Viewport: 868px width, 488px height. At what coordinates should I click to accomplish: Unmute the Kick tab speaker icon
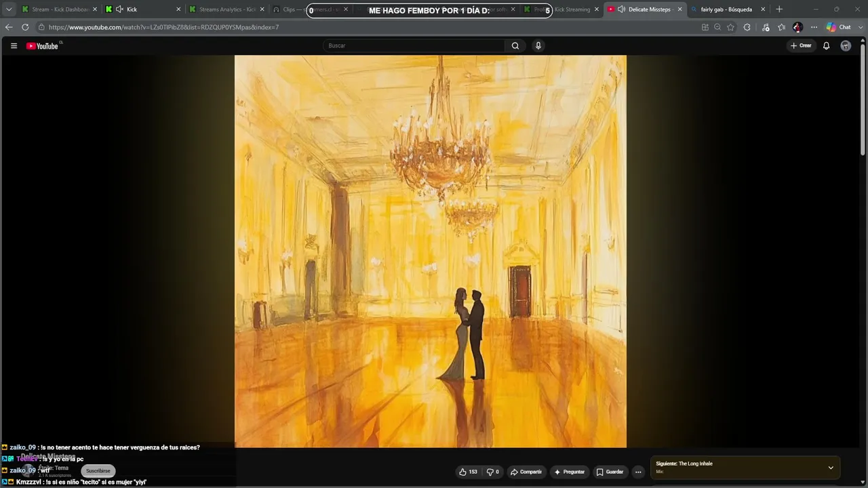[x=119, y=9]
